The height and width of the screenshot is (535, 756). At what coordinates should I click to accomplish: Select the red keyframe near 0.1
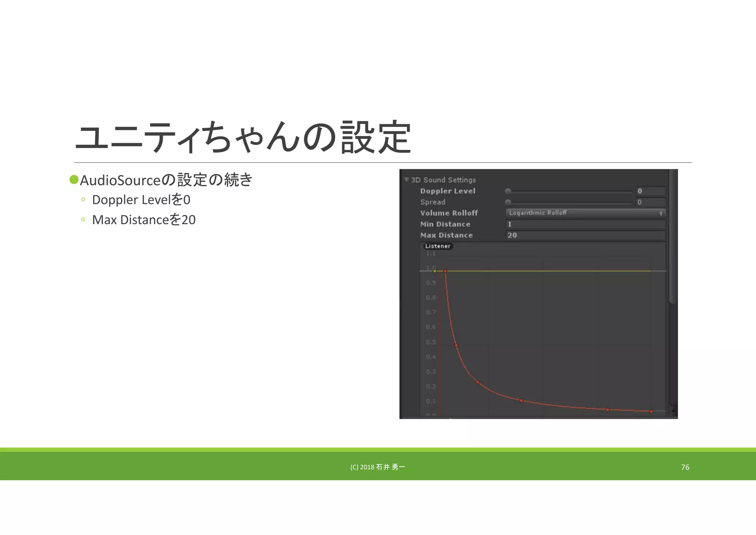point(521,401)
